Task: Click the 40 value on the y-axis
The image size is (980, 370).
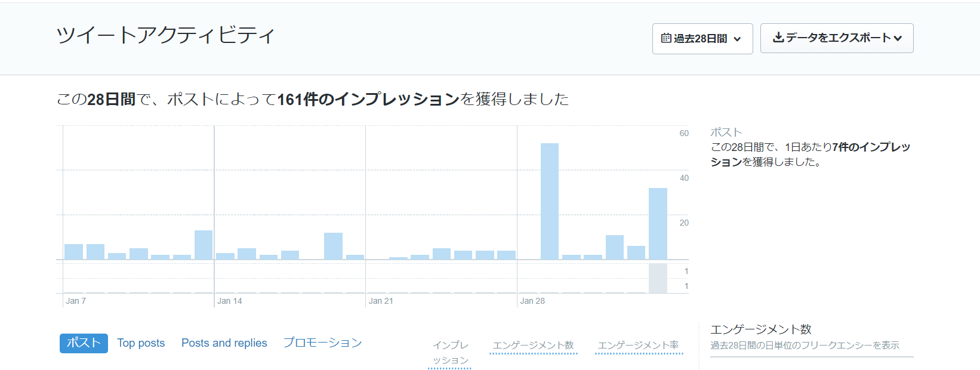Action: (x=684, y=178)
